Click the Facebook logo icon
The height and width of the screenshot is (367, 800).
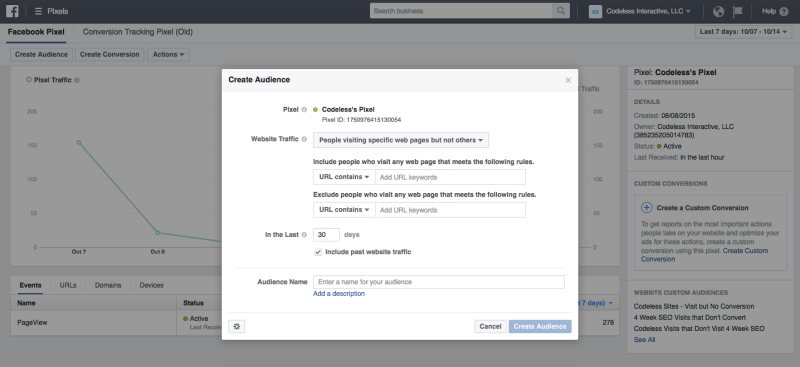point(12,11)
